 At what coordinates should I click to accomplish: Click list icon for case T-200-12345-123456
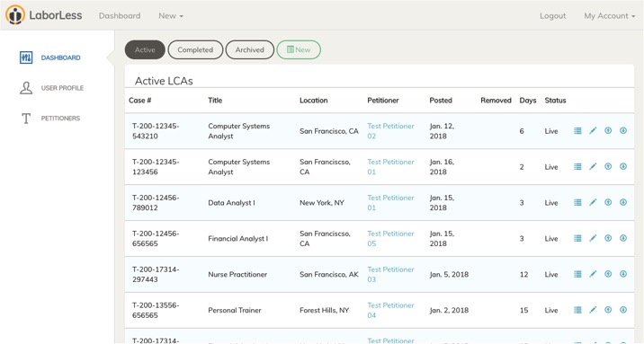(577, 166)
